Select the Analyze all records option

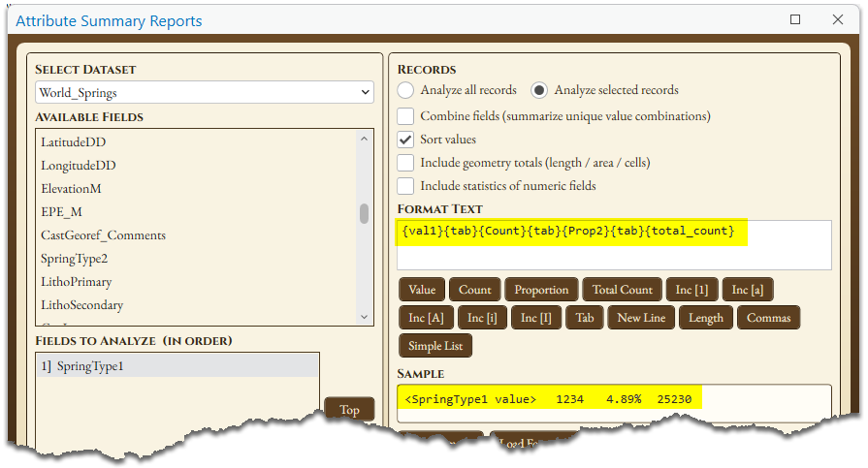[x=405, y=90]
